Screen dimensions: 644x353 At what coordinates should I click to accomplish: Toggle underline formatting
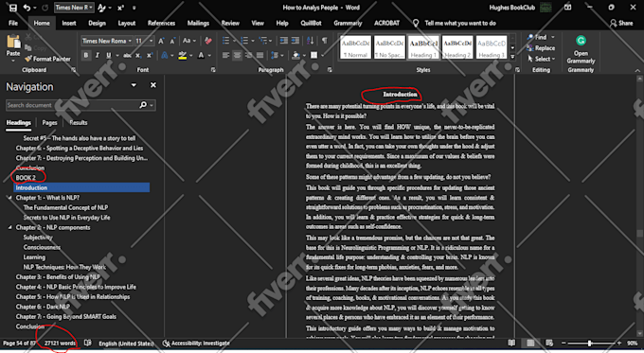click(108, 55)
